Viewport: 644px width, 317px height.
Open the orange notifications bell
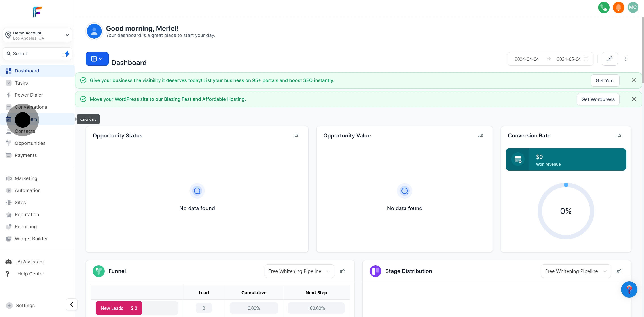pyautogui.click(x=618, y=8)
